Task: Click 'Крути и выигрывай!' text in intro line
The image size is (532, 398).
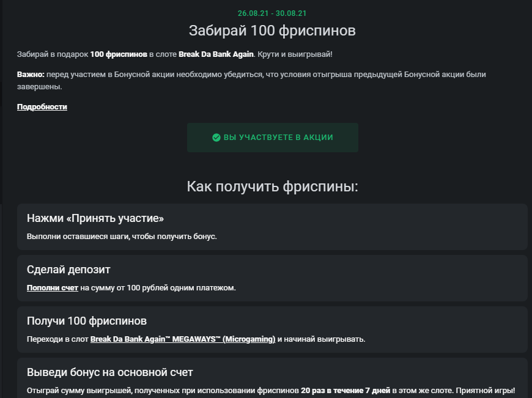Action: coord(295,54)
